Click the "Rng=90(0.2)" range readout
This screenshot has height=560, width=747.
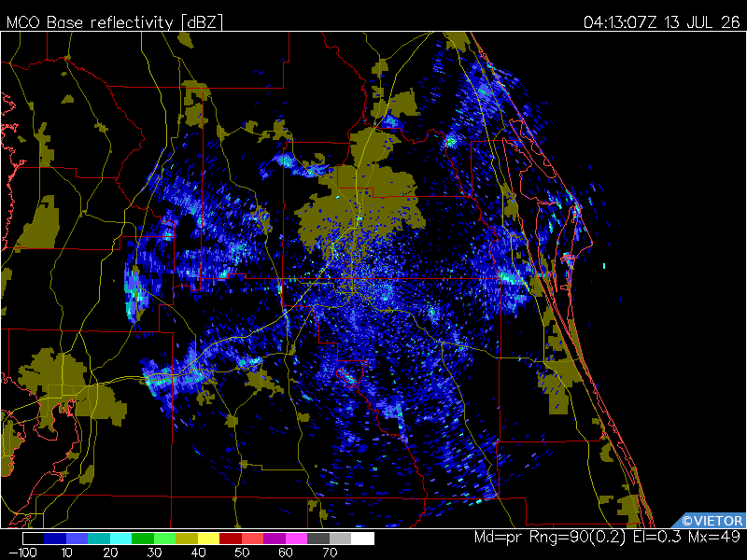[577, 538]
